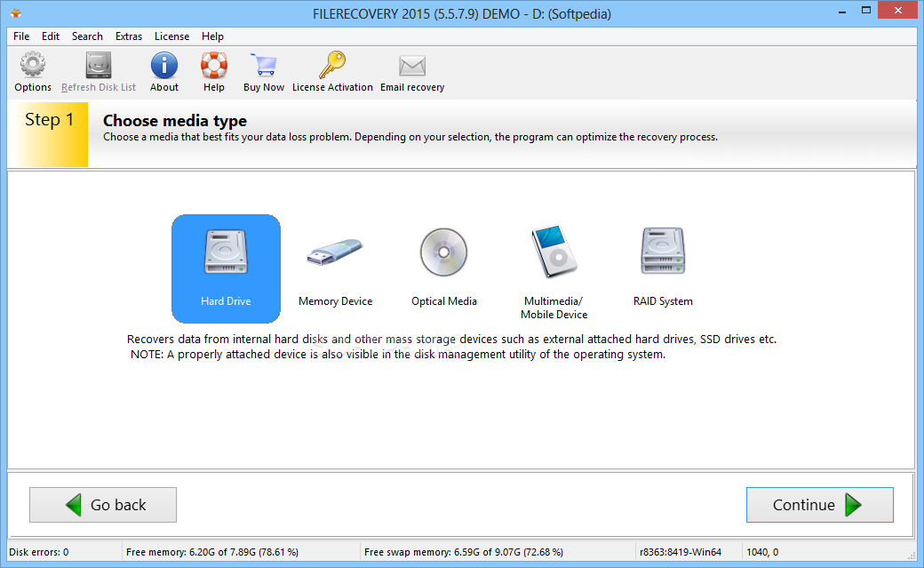Click the Continue button

tap(820, 505)
